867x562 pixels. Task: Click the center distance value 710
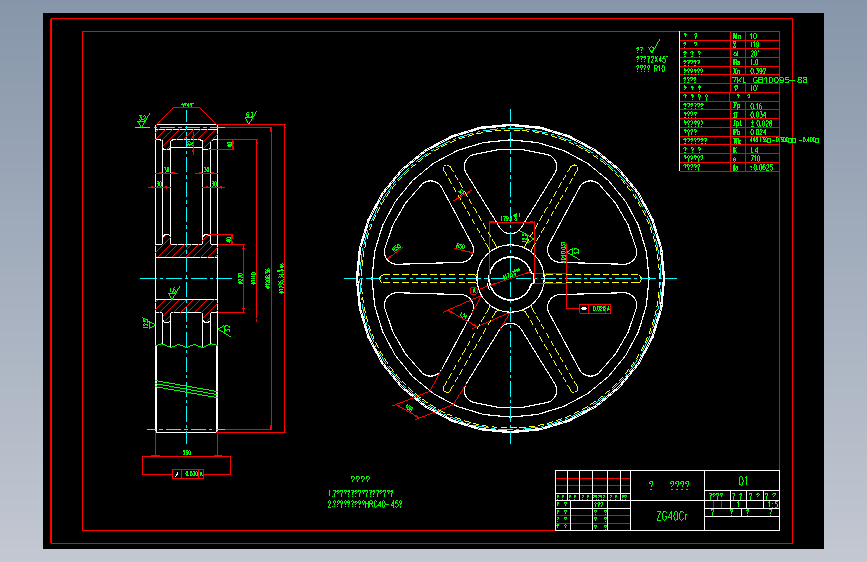coord(755,159)
